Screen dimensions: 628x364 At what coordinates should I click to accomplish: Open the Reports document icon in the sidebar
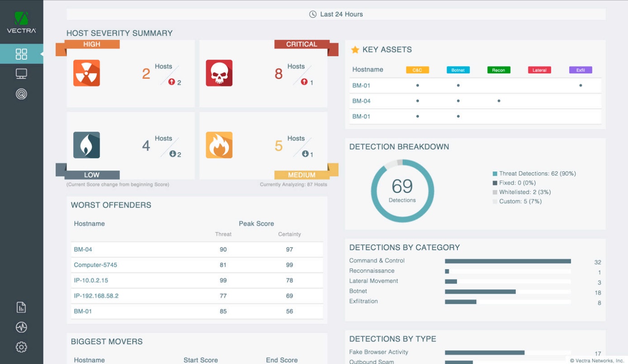21,307
